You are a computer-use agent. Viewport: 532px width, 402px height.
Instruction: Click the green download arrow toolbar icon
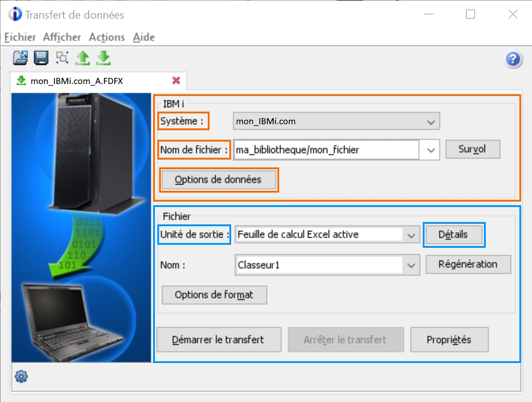103,58
